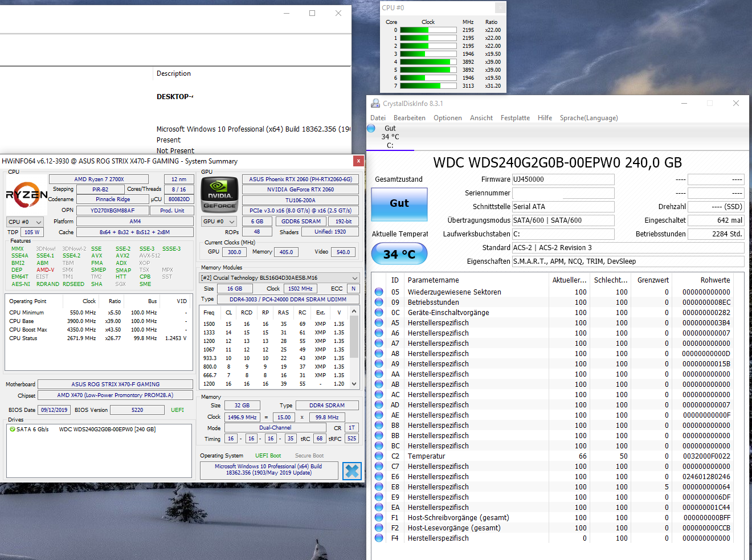Click the Betriebsstunden 2284 Std. field
This screenshot has width=752, height=560.
click(716, 234)
